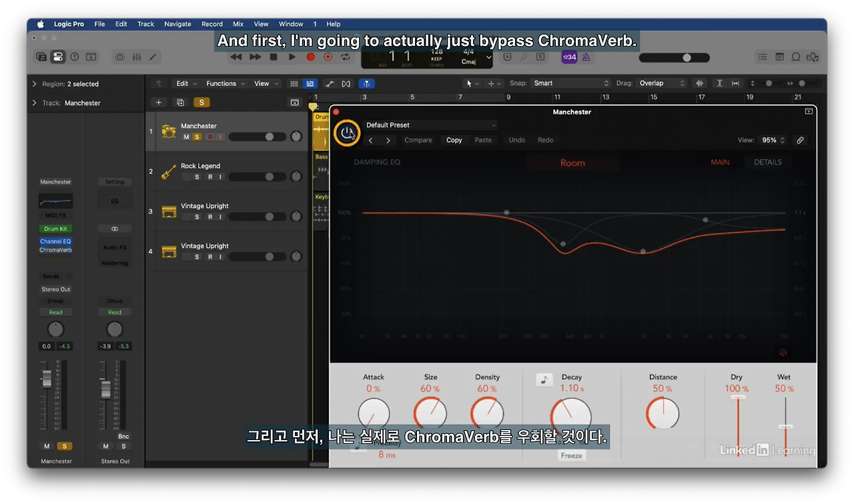Record-enable the first Vintage Upright track

pos(209,217)
